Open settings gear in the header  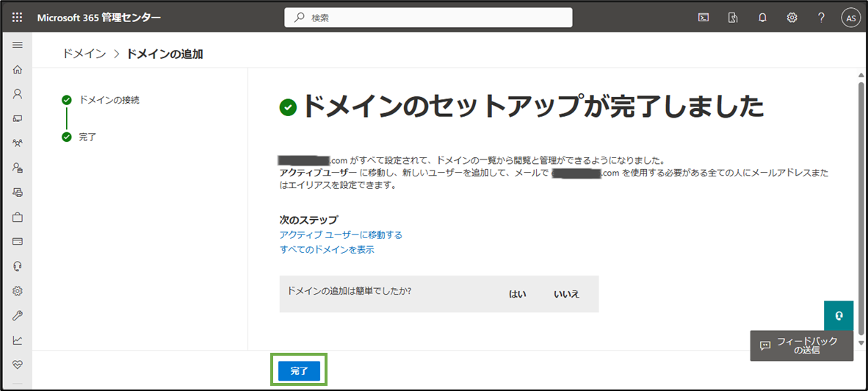tap(792, 18)
